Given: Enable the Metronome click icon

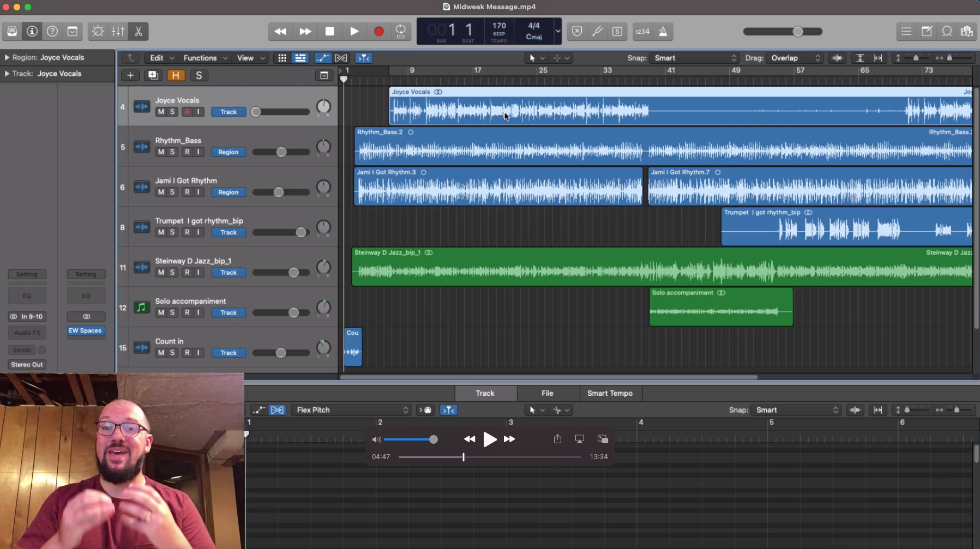Looking at the screenshot, I should 663,32.
